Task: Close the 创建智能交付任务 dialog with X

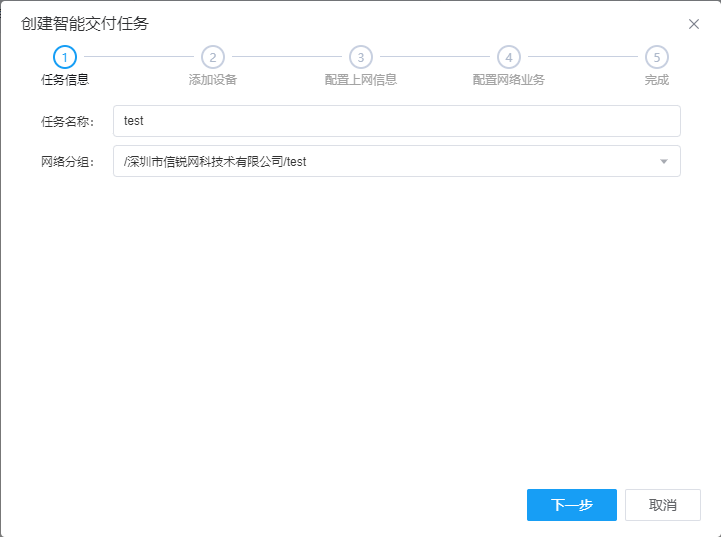Action: click(694, 24)
